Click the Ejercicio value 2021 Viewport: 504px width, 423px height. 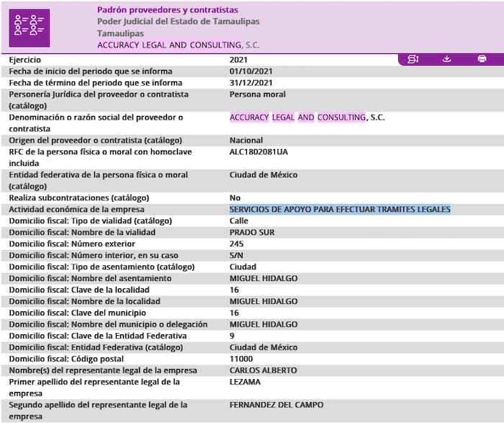[x=239, y=60]
